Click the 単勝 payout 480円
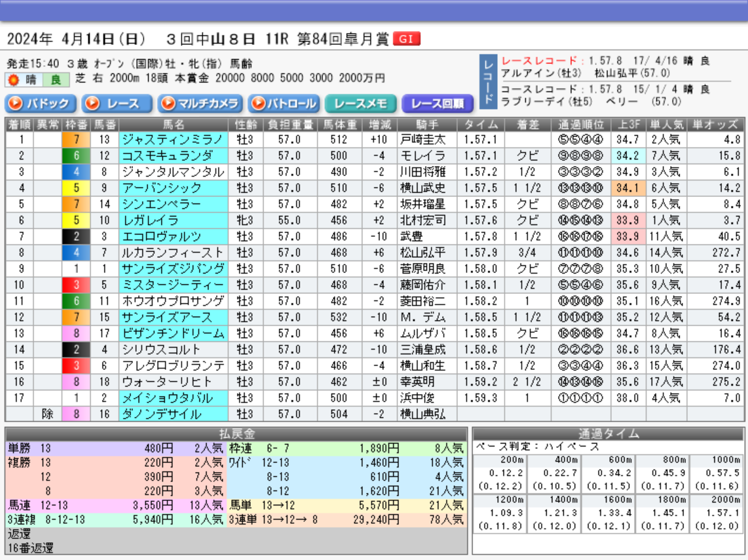748x560 pixels. point(159,449)
